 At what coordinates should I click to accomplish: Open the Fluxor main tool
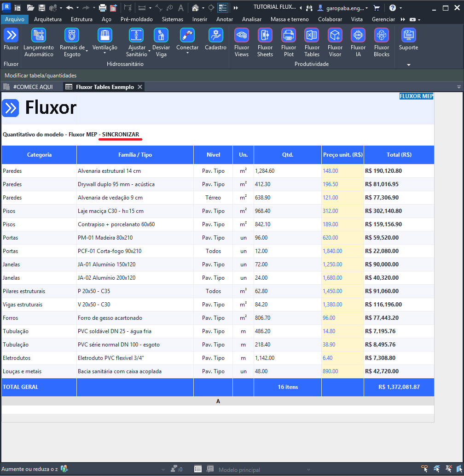coord(11,39)
